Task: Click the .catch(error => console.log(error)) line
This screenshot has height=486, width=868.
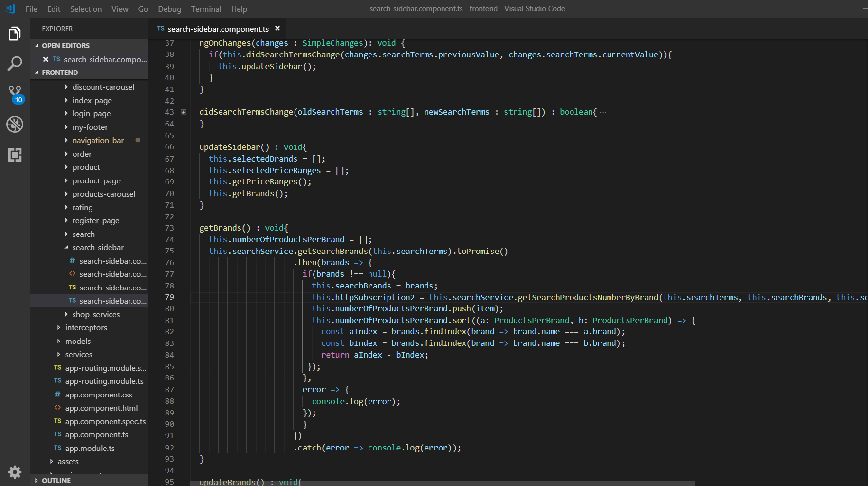Action: pos(377,448)
